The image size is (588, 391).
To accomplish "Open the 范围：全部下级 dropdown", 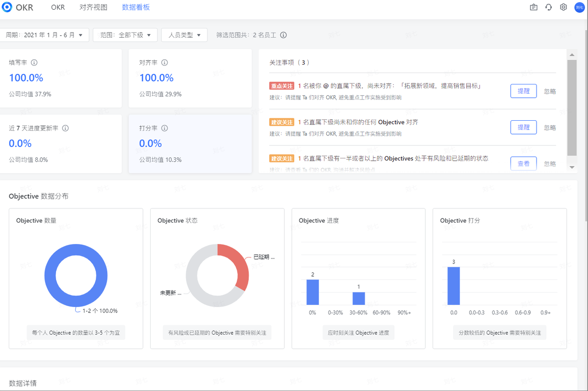I will (x=125, y=35).
